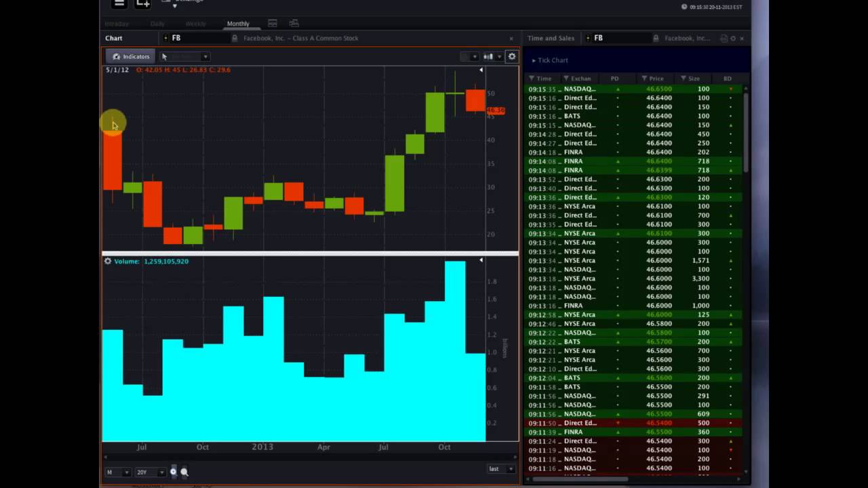This screenshot has height=488, width=868.
Task: Click the zoom out magnifier icon
Action: pyautogui.click(x=184, y=472)
